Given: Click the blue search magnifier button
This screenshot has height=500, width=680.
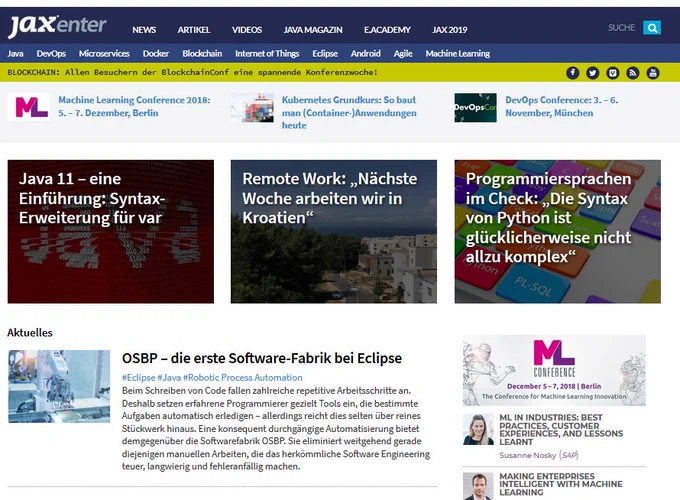Looking at the screenshot, I should pos(652,28).
